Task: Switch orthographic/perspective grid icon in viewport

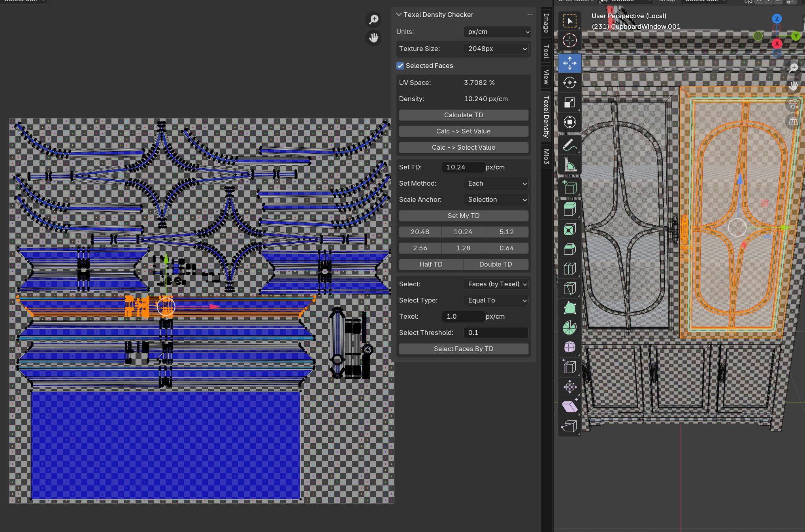Action: click(793, 122)
